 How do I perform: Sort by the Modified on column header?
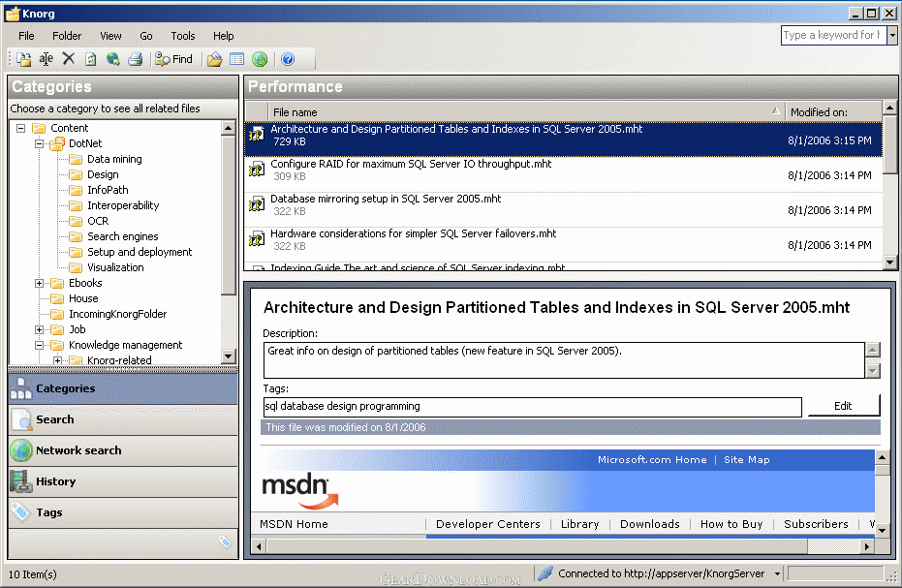point(833,112)
